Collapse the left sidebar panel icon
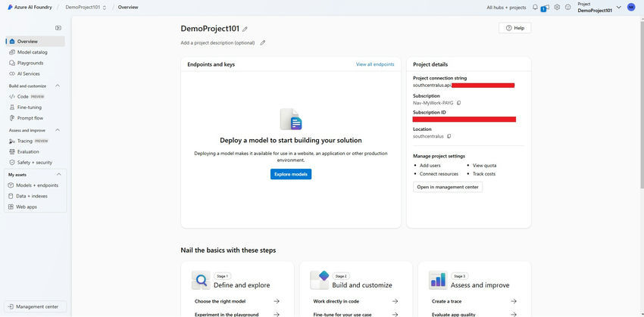The height and width of the screenshot is (317, 644). click(58, 28)
